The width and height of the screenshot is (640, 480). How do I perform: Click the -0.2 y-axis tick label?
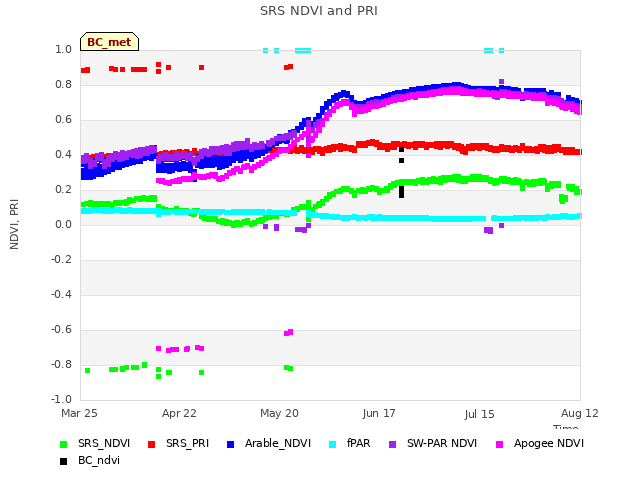61,260
